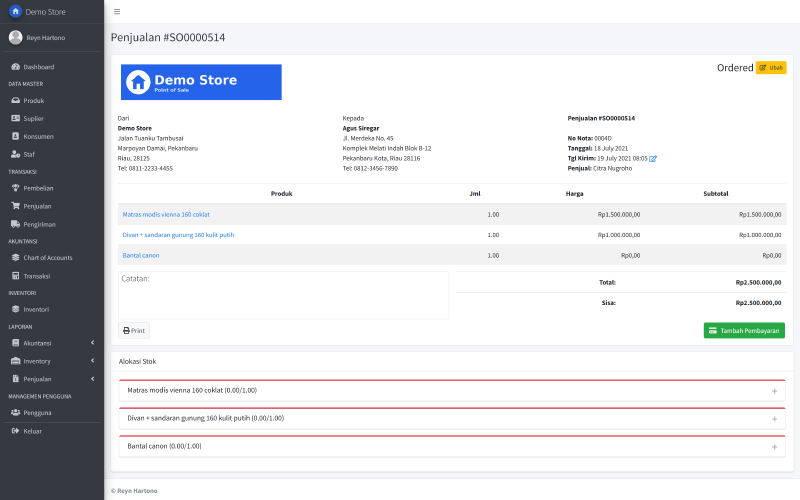
Task: Open Matras modis vienna 160 coklat product link
Action: (166, 214)
